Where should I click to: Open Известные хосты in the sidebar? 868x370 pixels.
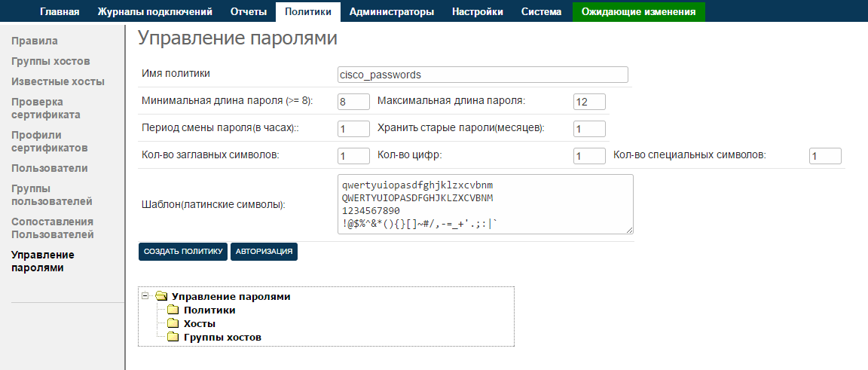coord(57,81)
